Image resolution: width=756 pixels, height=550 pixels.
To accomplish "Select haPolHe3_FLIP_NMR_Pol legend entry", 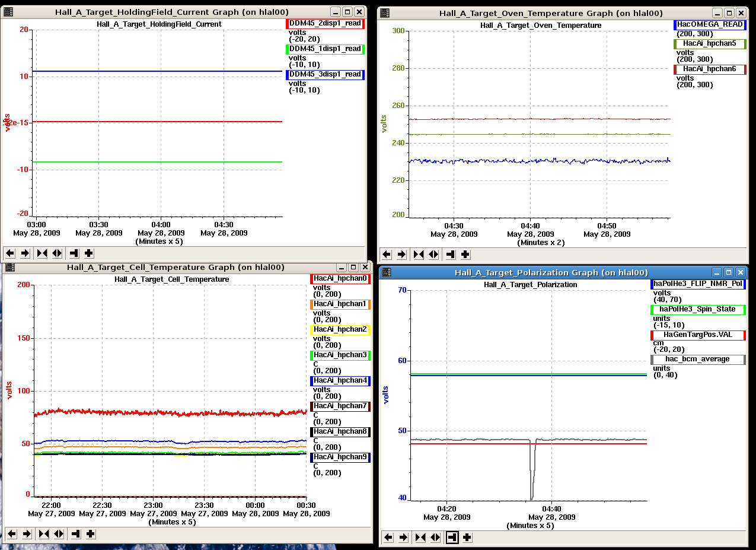I will click(698, 284).
